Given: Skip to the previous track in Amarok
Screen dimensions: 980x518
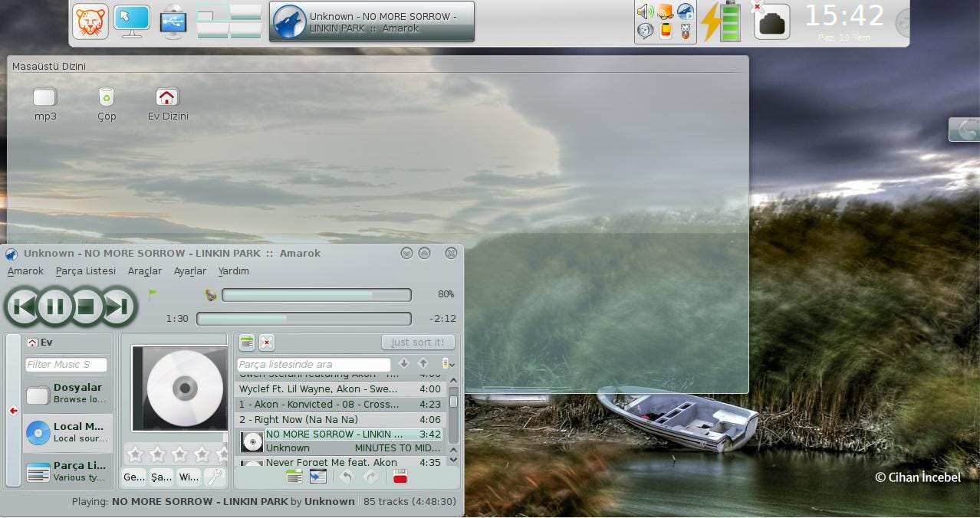Looking at the screenshot, I should tap(23, 307).
